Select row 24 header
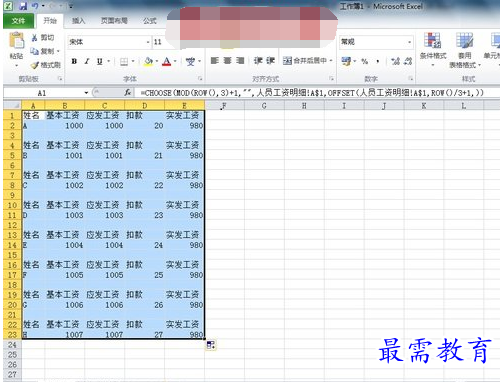This screenshot has width=500, height=382. pos(12,345)
